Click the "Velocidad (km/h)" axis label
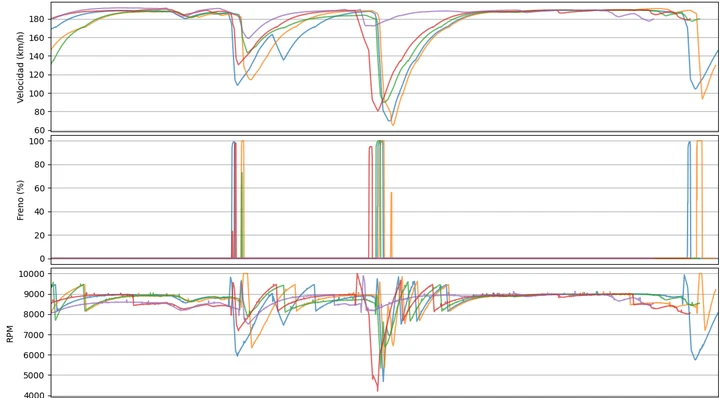 pos(20,67)
